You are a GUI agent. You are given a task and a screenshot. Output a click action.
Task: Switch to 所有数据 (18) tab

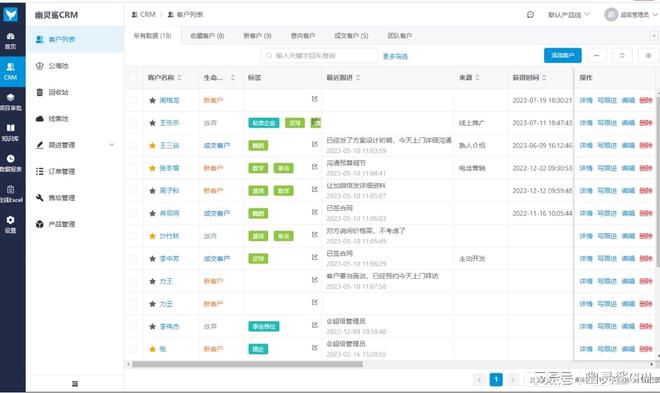pos(152,36)
